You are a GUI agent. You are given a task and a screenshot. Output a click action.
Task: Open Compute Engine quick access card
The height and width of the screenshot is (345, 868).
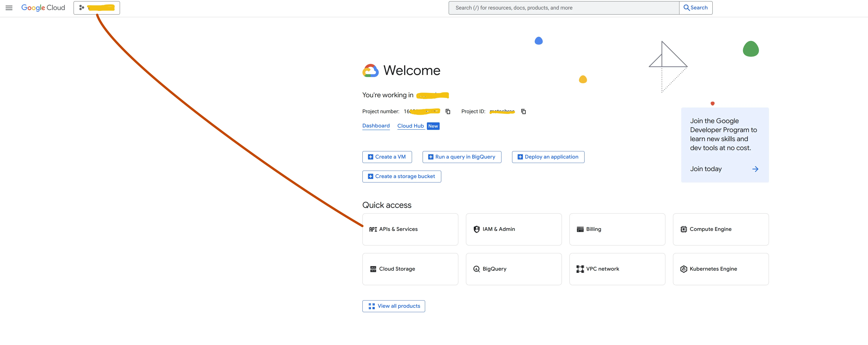pyautogui.click(x=720, y=229)
